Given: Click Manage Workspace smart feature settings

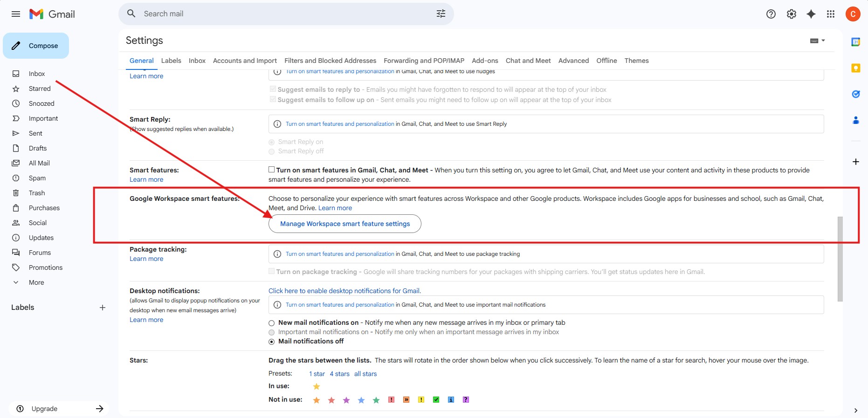Looking at the screenshot, I should click(344, 224).
